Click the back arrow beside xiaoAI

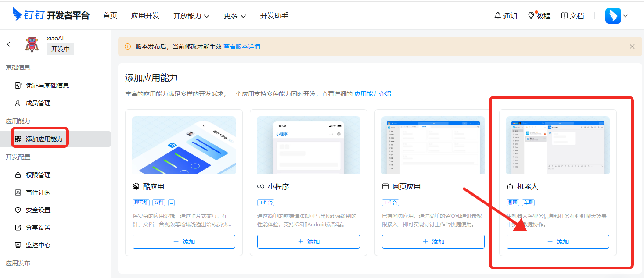(x=9, y=44)
